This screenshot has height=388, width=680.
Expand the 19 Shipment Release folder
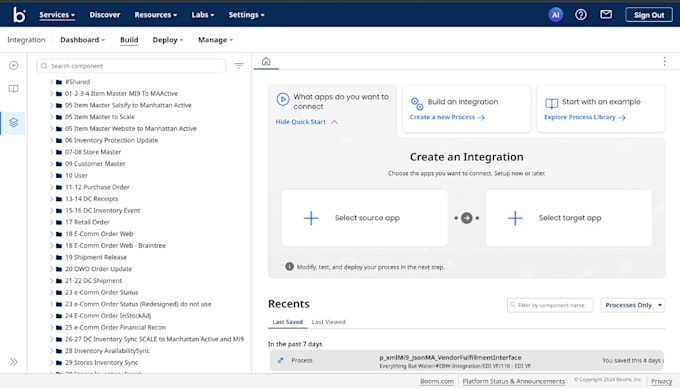pyautogui.click(x=51, y=258)
